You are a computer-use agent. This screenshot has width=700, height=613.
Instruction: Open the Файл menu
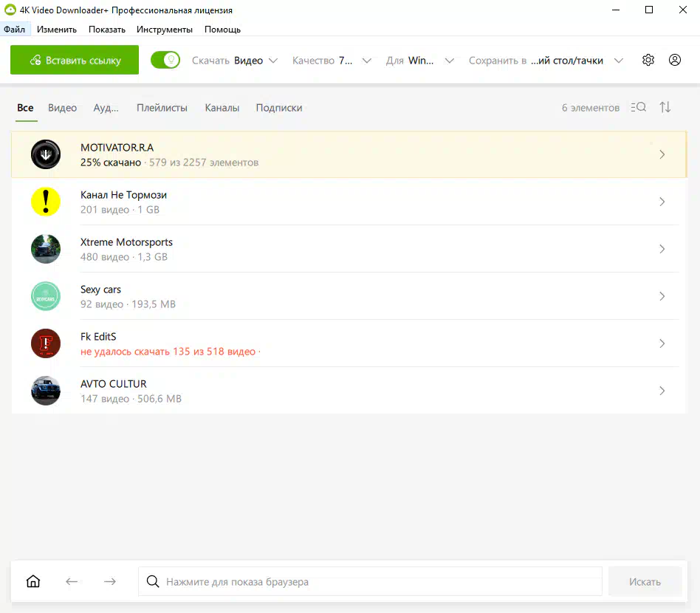tap(15, 29)
